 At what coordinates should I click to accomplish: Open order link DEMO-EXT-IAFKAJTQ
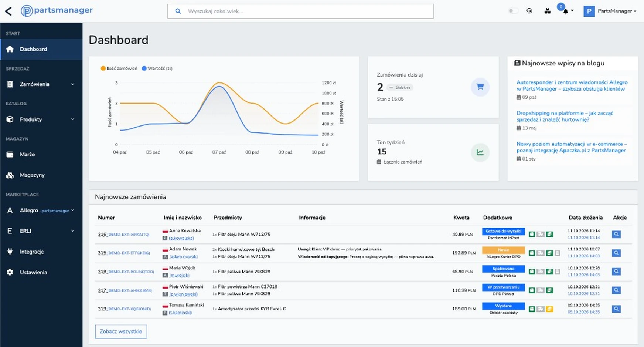coord(128,235)
